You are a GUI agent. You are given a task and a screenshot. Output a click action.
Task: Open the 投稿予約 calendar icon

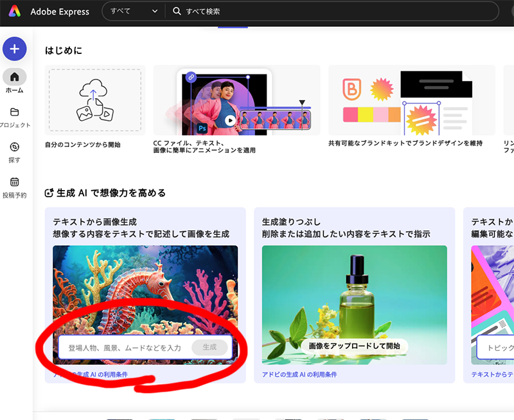click(x=14, y=182)
